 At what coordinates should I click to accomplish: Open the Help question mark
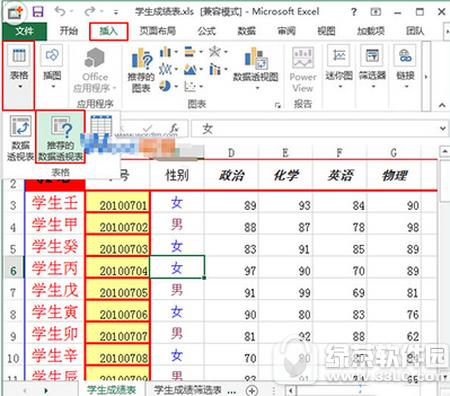pyautogui.click(x=354, y=12)
